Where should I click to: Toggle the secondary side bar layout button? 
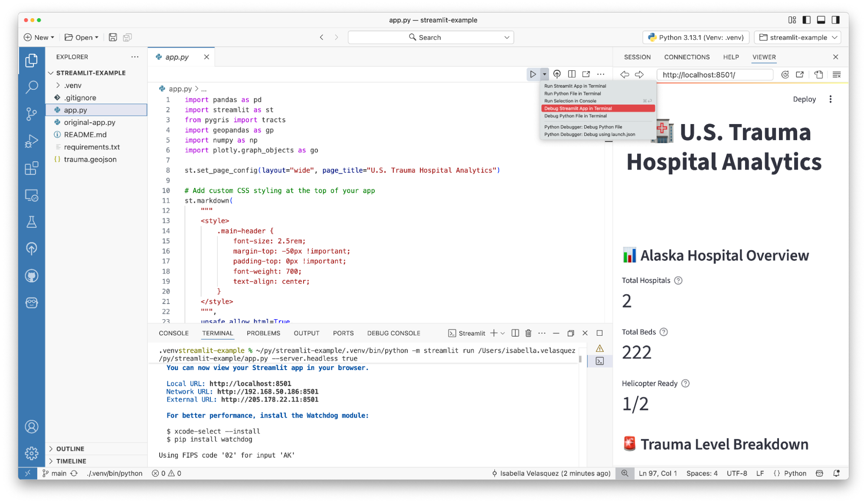(835, 20)
